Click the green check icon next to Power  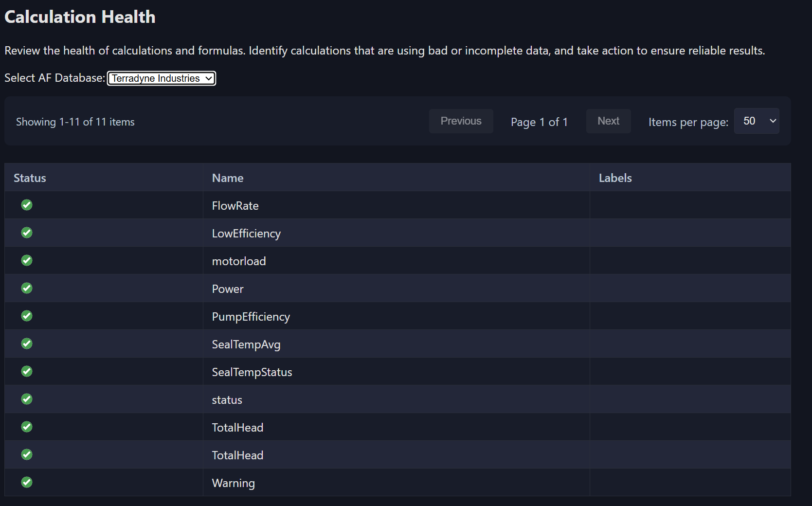pyautogui.click(x=27, y=288)
